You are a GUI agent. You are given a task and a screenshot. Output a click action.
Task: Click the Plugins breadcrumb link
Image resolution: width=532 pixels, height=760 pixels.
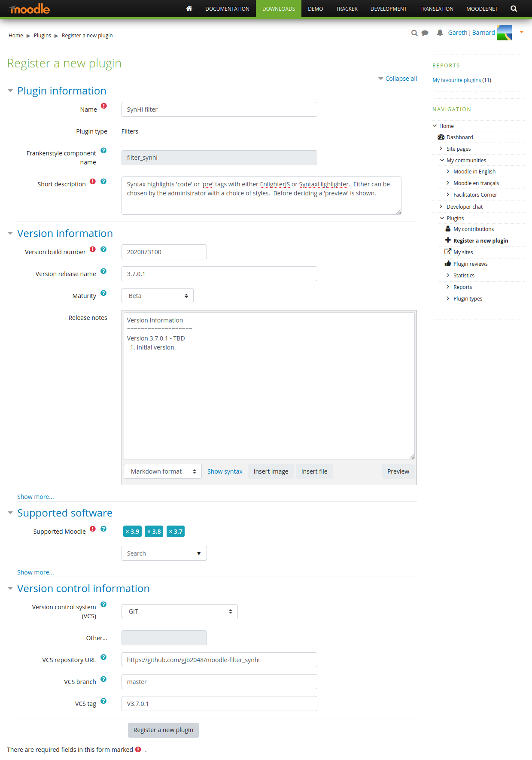[x=43, y=36]
